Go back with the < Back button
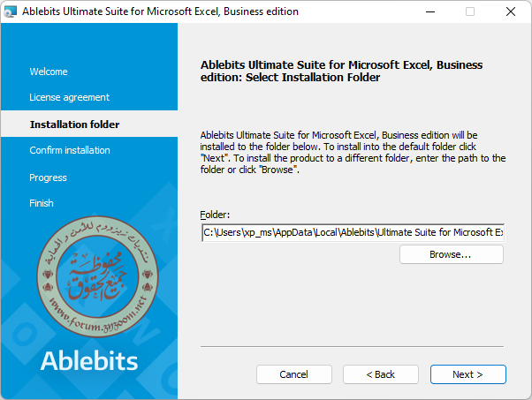The height and width of the screenshot is (400, 532). 381,374
